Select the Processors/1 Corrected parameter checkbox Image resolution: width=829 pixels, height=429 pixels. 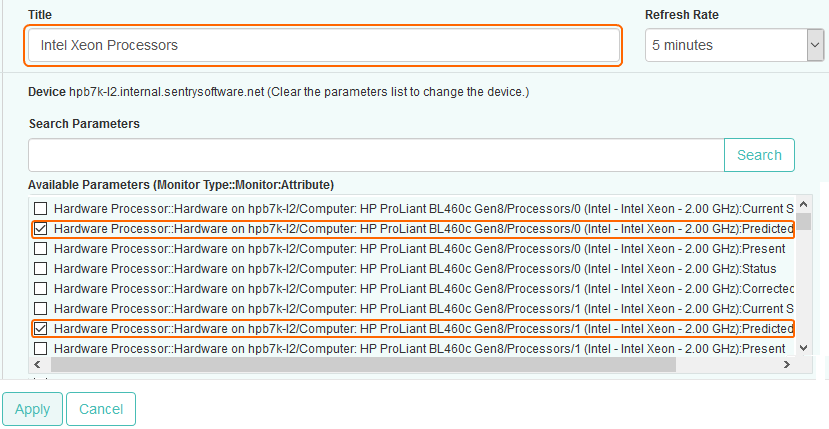(x=41, y=289)
